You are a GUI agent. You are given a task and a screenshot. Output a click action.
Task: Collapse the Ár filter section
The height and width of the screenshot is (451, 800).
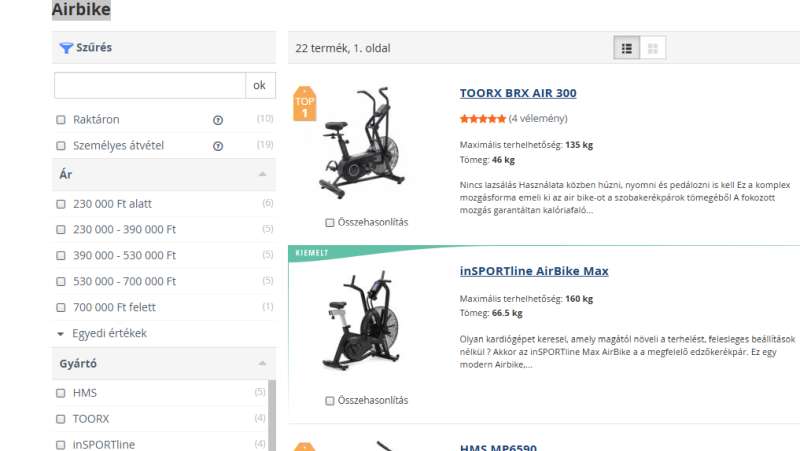[262, 174]
